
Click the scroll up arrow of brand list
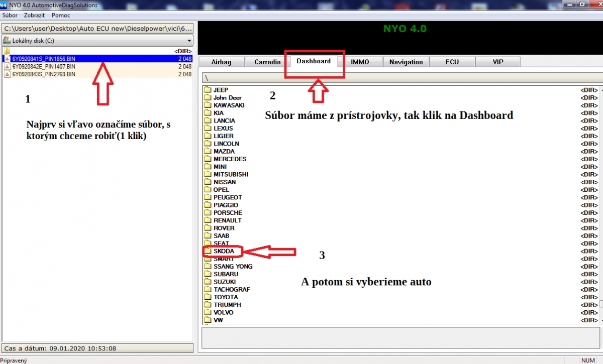600,89
